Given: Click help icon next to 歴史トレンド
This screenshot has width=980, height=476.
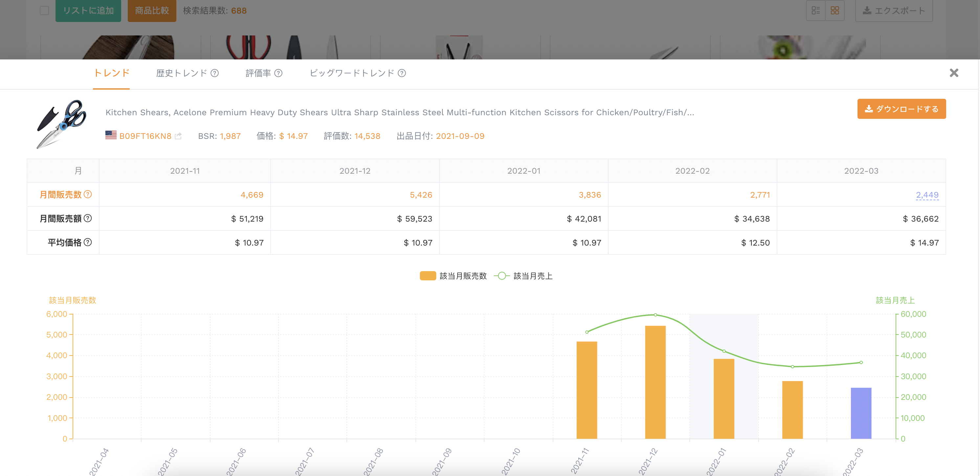Looking at the screenshot, I should (x=214, y=73).
